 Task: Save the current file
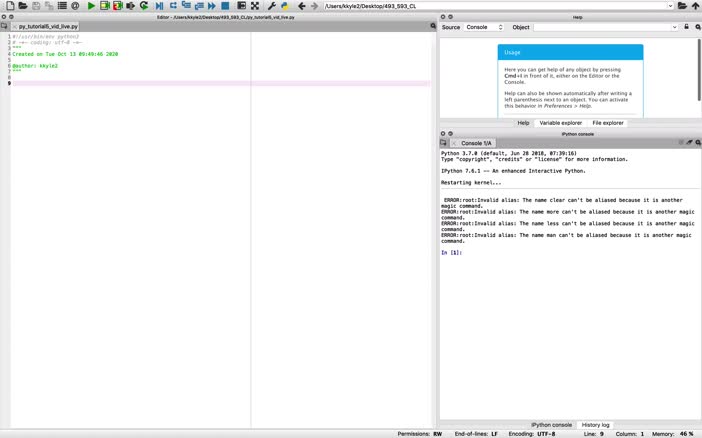coord(36,6)
